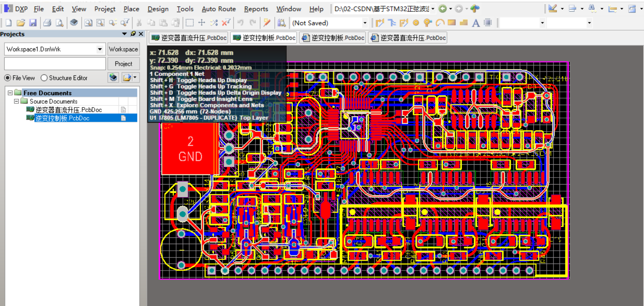Open the Window menu
The width and height of the screenshot is (644, 306).
pos(289,9)
